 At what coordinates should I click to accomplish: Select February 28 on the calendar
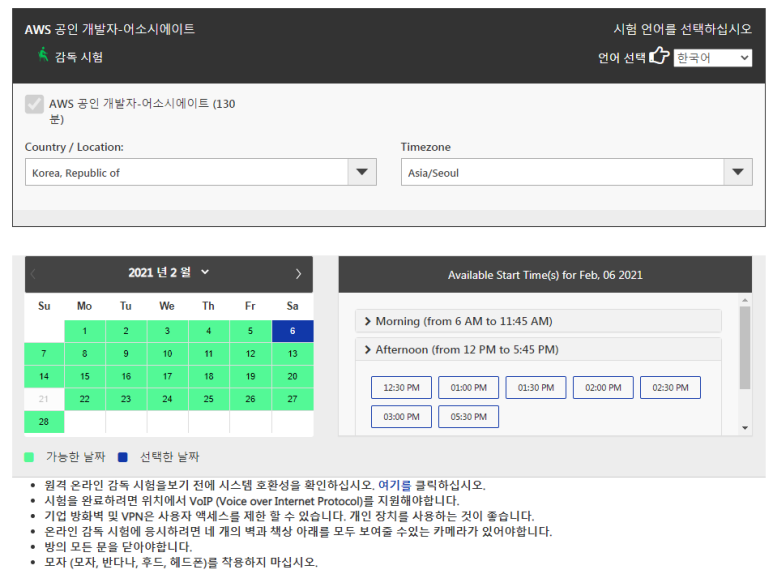click(44, 422)
